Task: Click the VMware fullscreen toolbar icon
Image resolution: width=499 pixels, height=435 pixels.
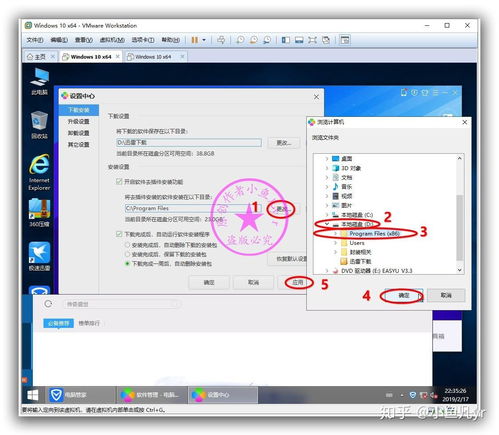Action: (312, 40)
